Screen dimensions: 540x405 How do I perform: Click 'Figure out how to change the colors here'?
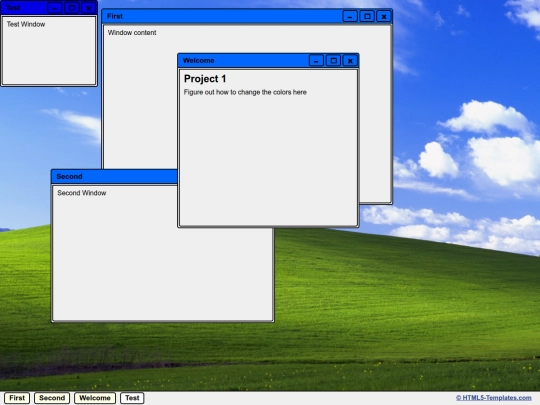tap(245, 92)
